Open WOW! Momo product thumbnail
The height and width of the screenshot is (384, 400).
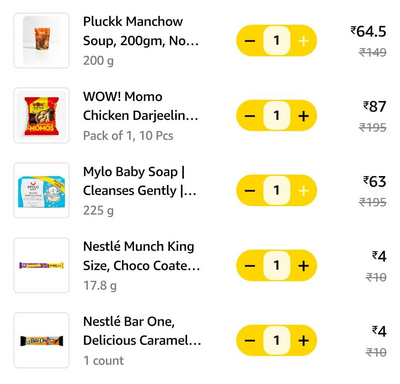(41, 115)
